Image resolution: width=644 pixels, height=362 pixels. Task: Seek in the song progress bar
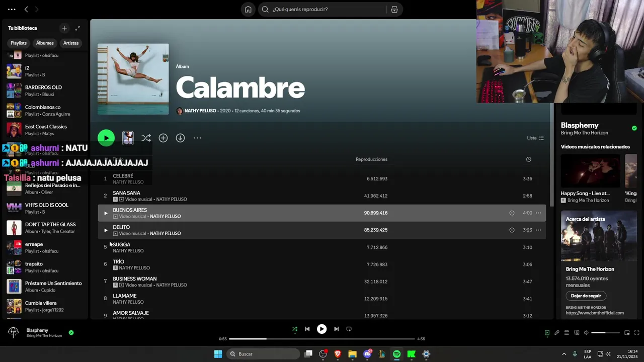click(322, 339)
